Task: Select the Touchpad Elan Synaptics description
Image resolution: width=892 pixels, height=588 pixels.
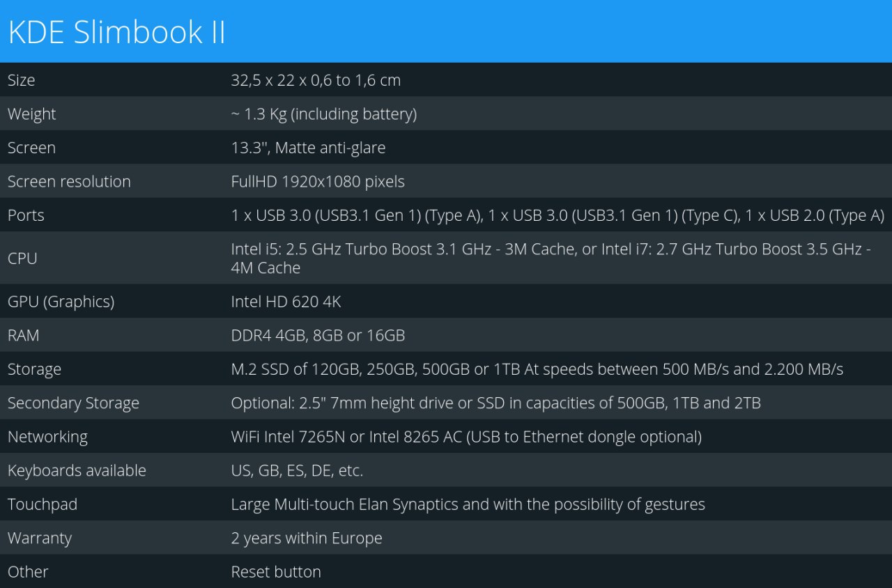Action: pyautogui.click(x=468, y=504)
